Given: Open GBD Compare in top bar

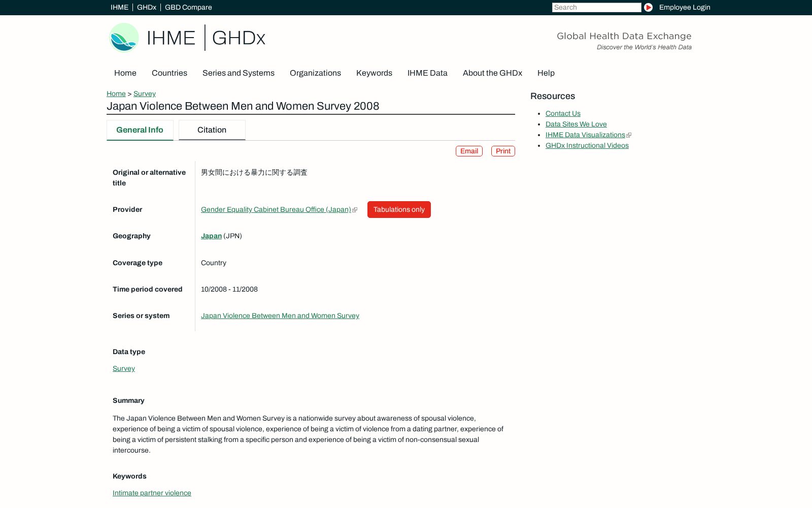Looking at the screenshot, I should pos(188,7).
